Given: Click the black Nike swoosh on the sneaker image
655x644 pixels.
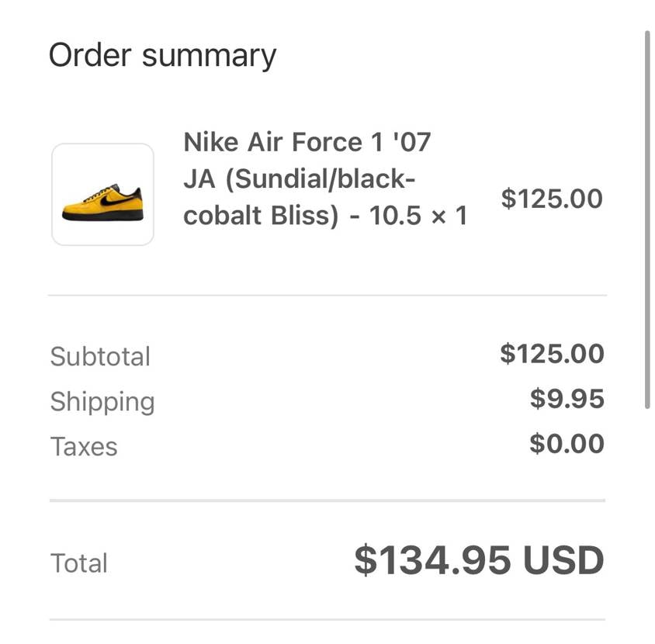Looking at the screenshot, I should click(113, 199).
